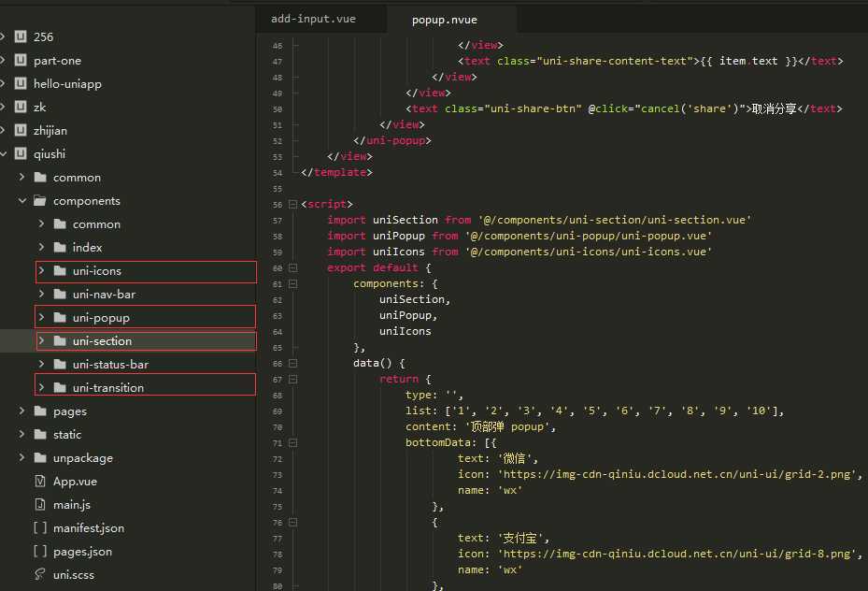
Task: Fold the bottomData block at line 71
Action: 292,442
